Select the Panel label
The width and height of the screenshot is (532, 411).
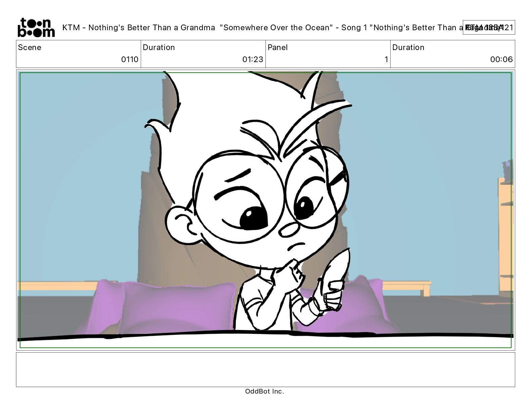(x=278, y=47)
